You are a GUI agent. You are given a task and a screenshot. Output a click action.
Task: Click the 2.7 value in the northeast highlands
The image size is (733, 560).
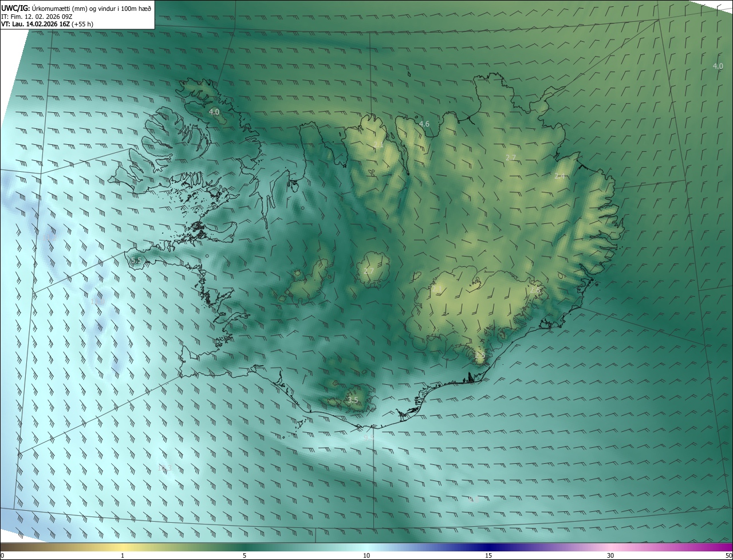coord(511,157)
